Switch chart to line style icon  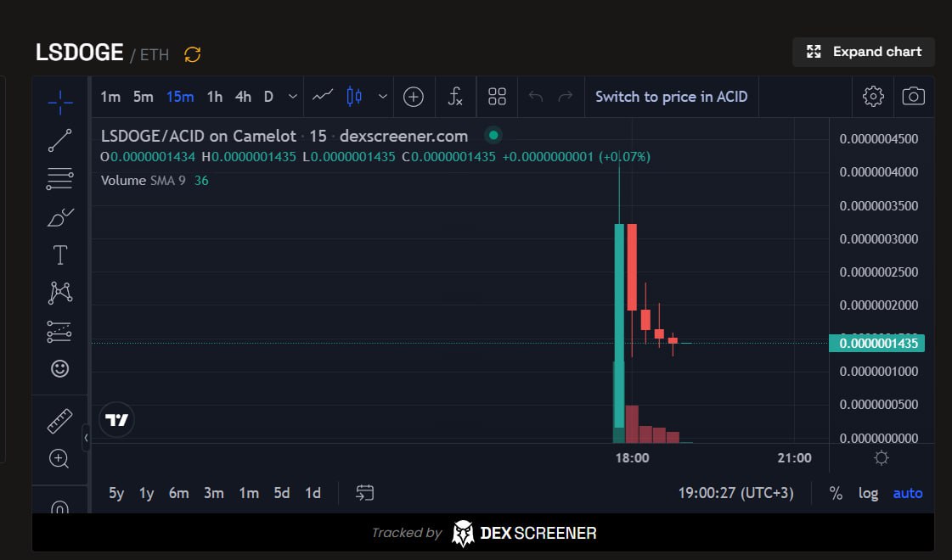pyautogui.click(x=323, y=96)
